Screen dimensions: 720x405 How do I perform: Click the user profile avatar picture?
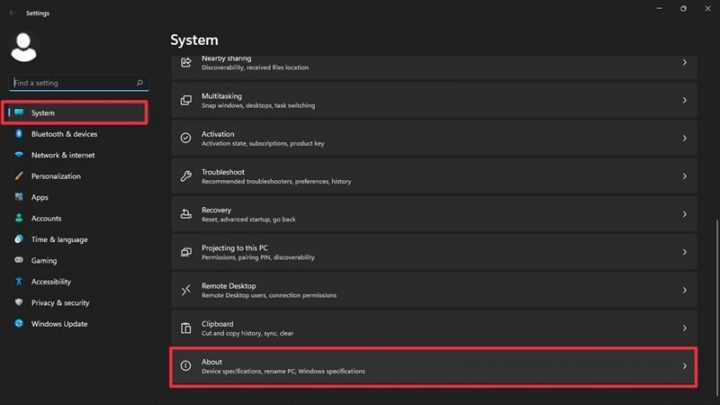(x=23, y=46)
